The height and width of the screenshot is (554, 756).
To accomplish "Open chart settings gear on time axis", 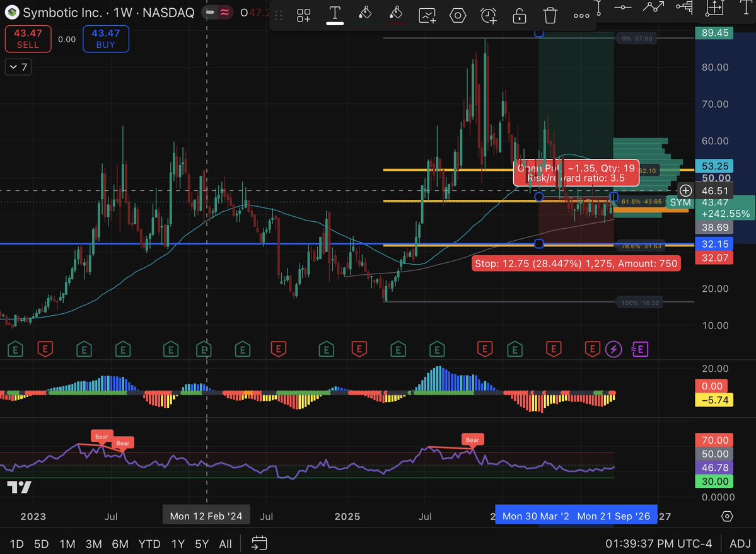I will coord(727,516).
